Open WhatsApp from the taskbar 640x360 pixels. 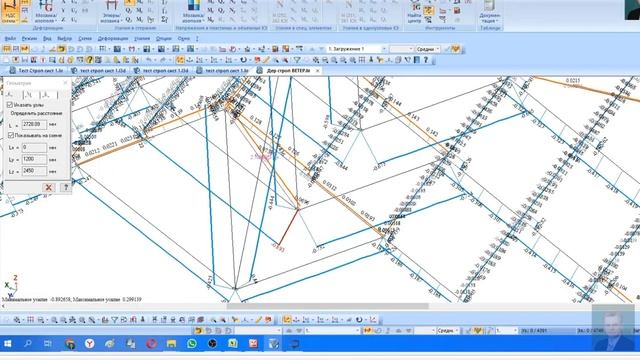[191, 344]
